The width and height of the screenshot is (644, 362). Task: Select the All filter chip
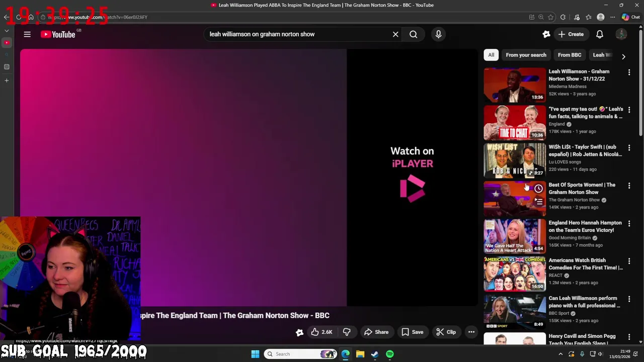tap(491, 55)
